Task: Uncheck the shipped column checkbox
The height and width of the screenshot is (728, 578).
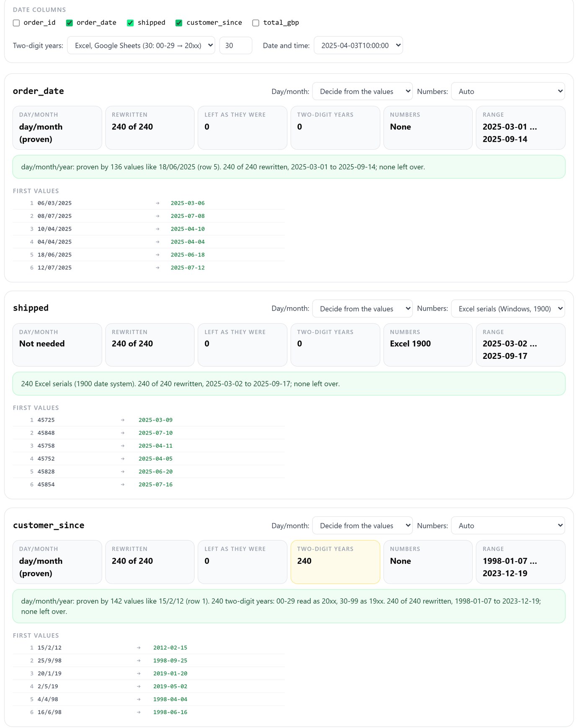Action: tap(130, 23)
